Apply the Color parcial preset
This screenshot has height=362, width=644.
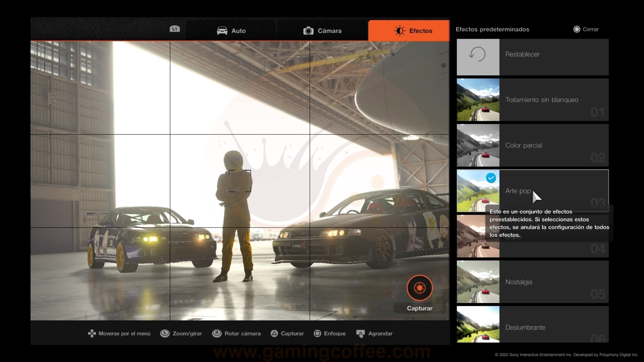pyautogui.click(x=533, y=145)
